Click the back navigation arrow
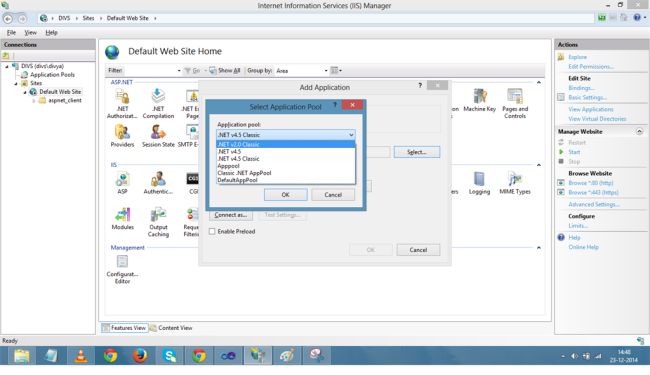 tap(8, 19)
